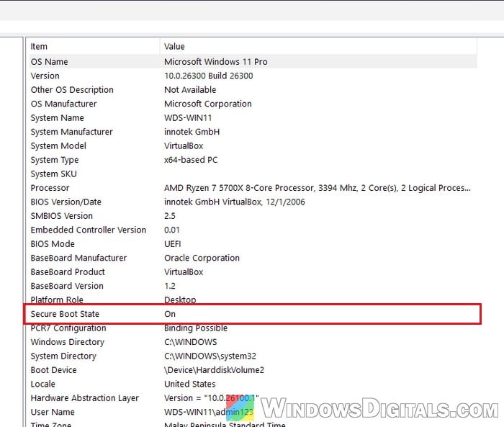Select Windows Directory row
Image resolution: width=504 pixels, height=427 pixels.
[x=253, y=342]
